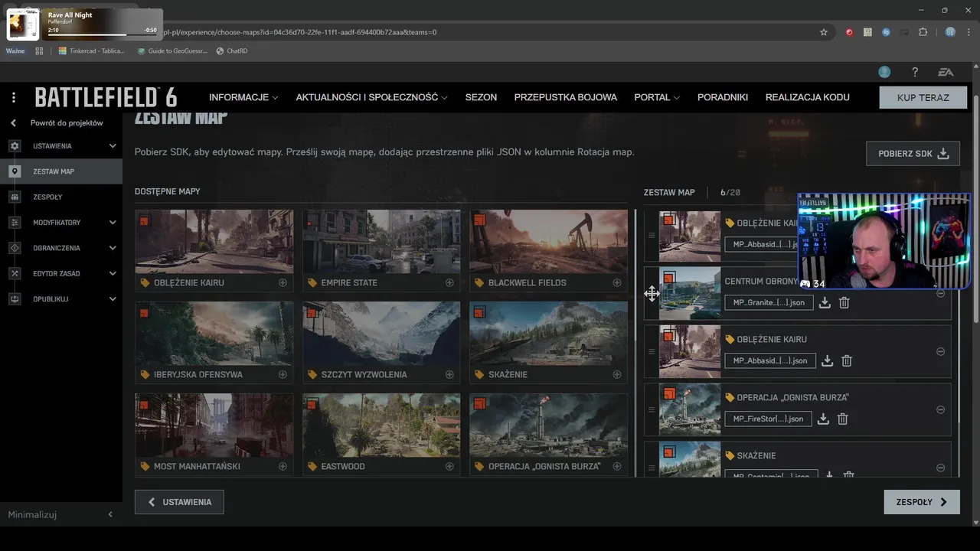Viewport: 980px width, 551px height.
Task: Click the MP_Granite json file field
Action: 769,302
